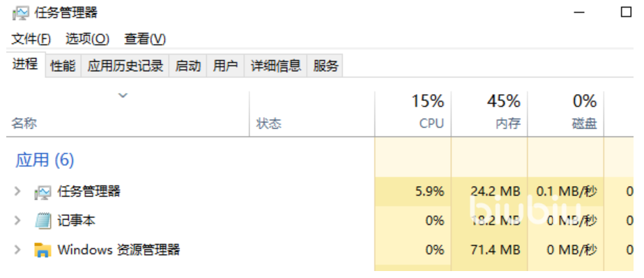
Task: Switch to the 性能 tab
Action: coord(63,65)
